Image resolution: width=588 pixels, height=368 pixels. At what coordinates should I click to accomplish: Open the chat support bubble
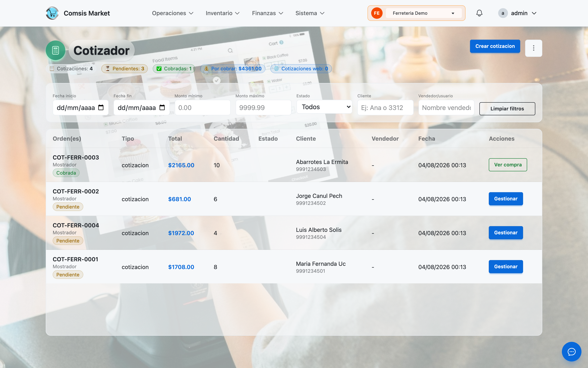571,352
